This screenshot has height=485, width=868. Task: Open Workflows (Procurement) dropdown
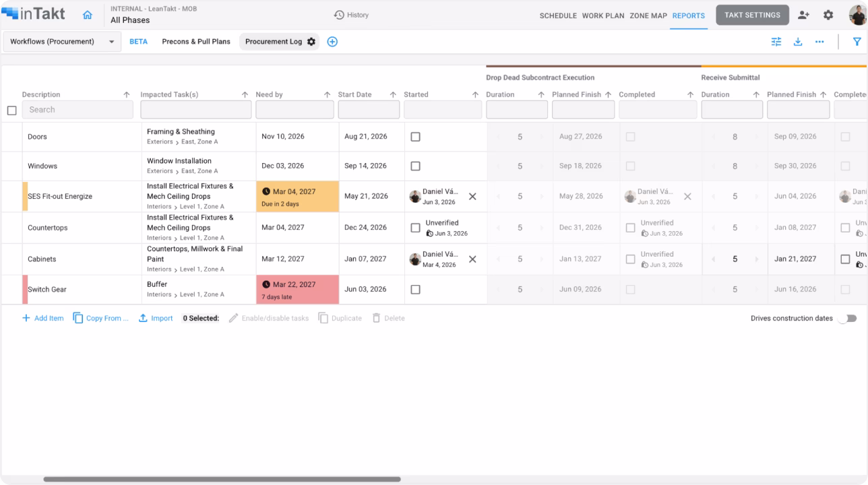pyautogui.click(x=62, y=42)
